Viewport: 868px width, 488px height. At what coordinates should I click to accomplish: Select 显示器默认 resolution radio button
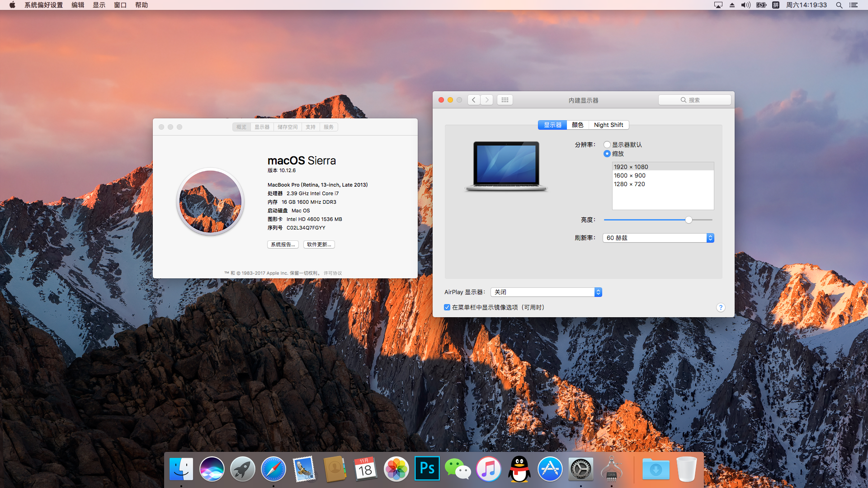607,145
